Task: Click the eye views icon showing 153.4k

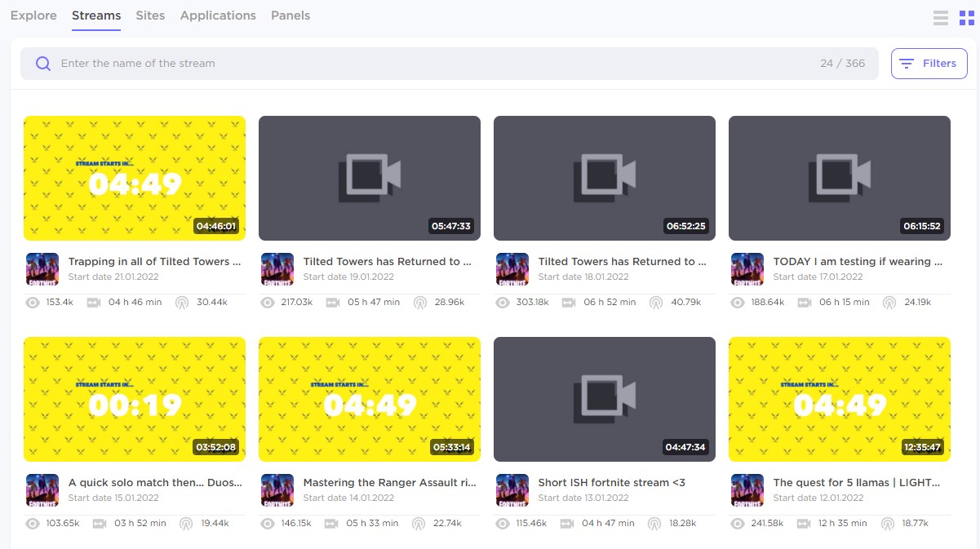Action: (33, 303)
